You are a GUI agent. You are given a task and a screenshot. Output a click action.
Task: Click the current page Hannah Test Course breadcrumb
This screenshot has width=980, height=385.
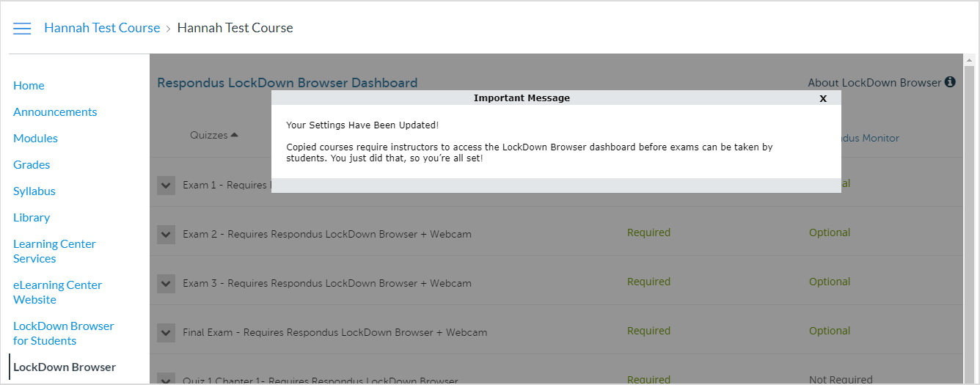235,28
